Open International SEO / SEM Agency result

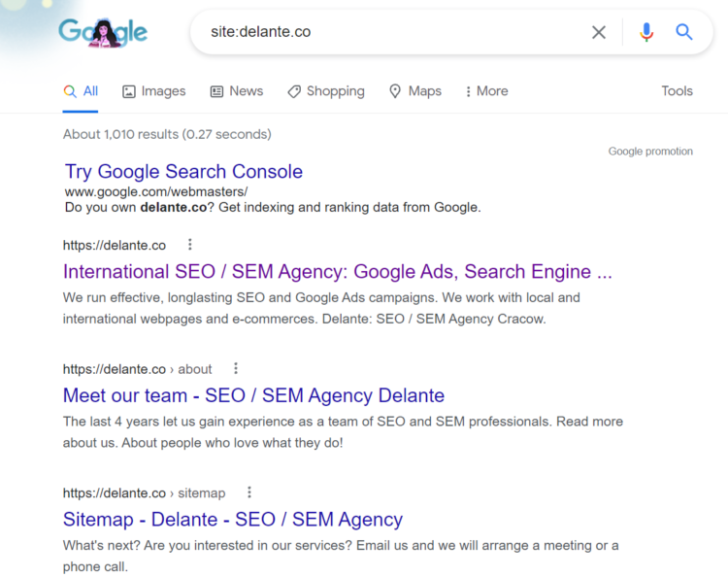click(337, 271)
